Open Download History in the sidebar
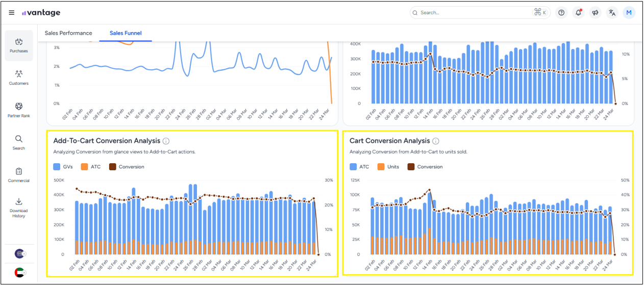644x286 pixels. tap(19, 207)
